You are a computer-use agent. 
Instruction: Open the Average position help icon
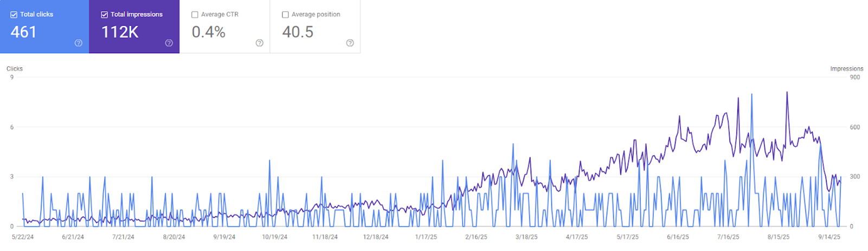click(x=350, y=43)
